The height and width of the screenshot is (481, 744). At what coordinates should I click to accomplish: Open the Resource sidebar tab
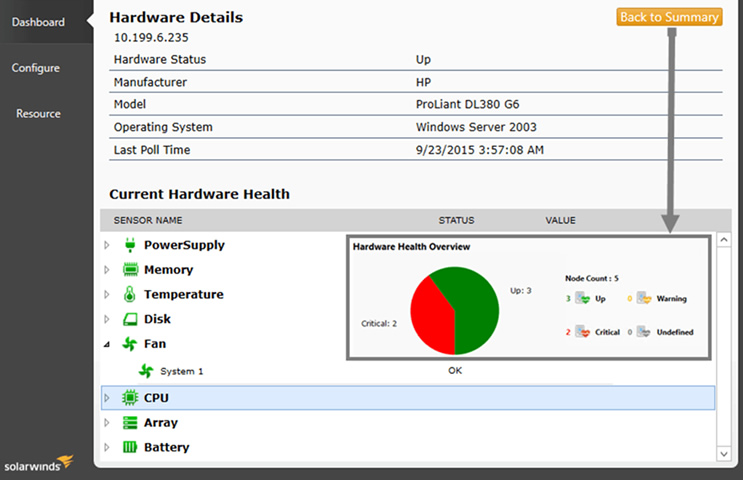(38, 114)
